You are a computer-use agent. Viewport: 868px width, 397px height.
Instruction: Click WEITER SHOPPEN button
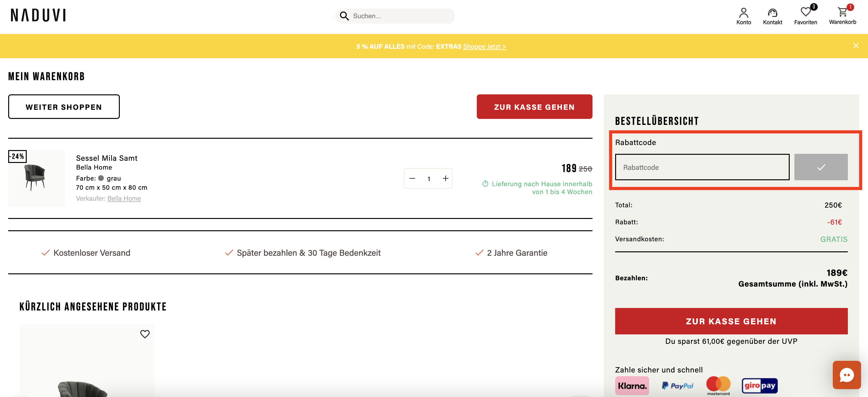(x=64, y=107)
